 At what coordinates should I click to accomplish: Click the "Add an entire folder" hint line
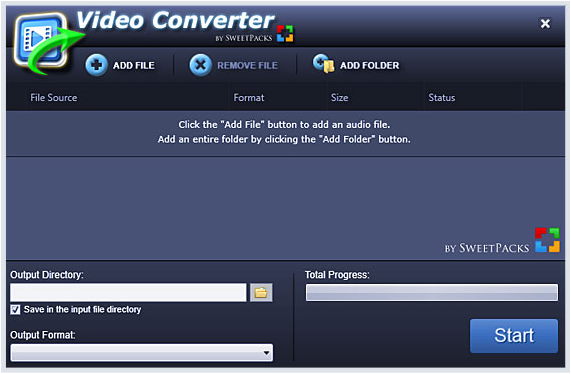[x=284, y=139]
